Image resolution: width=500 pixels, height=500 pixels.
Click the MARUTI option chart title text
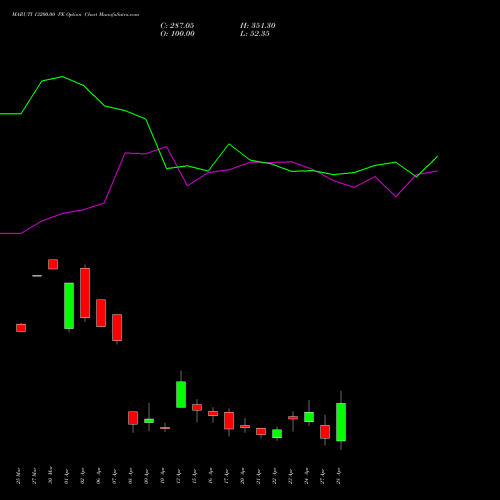coord(75,15)
